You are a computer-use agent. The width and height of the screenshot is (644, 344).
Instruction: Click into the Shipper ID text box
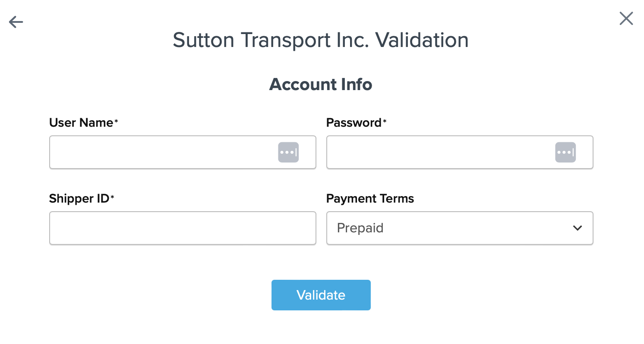[183, 228]
